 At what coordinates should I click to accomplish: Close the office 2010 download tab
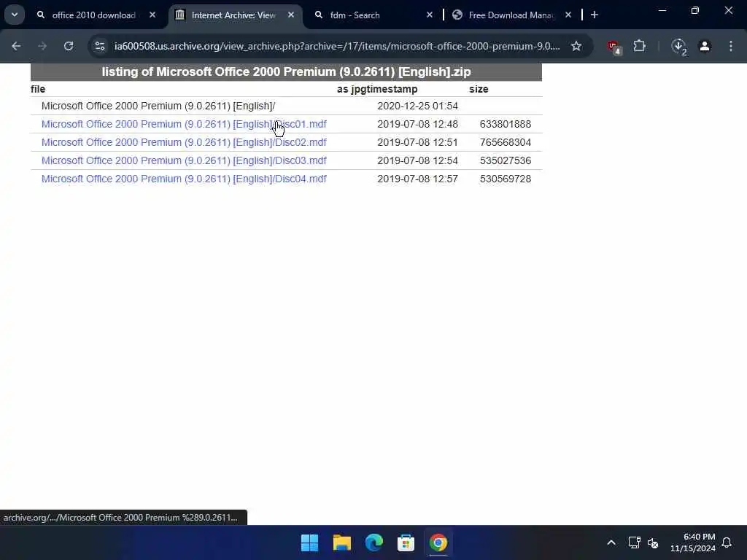click(x=152, y=15)
